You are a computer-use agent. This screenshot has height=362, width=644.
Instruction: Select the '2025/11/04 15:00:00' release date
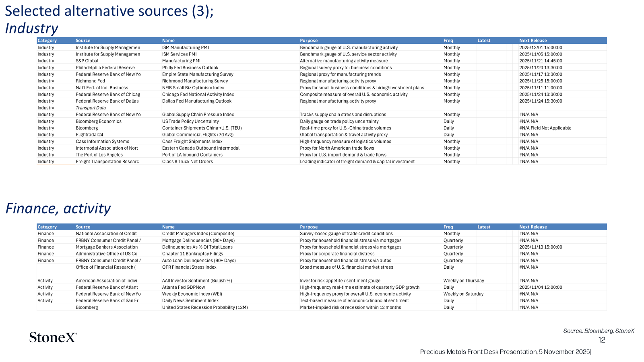click(541, 287)
